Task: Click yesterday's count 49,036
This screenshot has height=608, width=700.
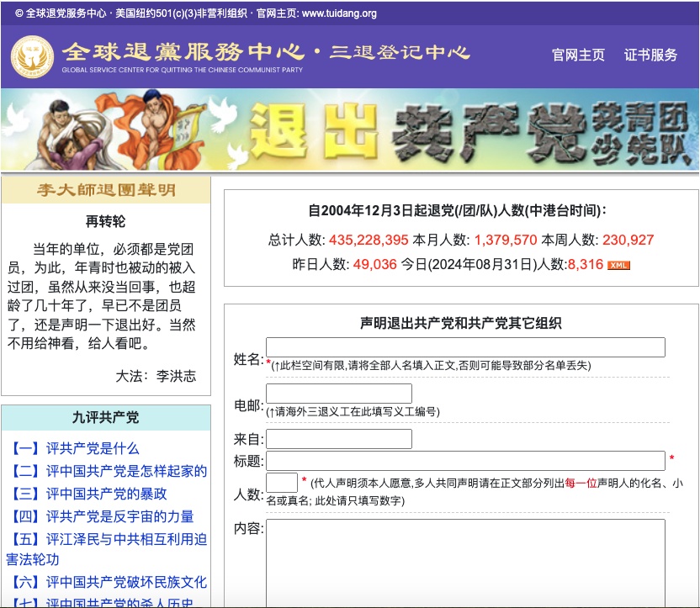Action: [x=375, y=265]
